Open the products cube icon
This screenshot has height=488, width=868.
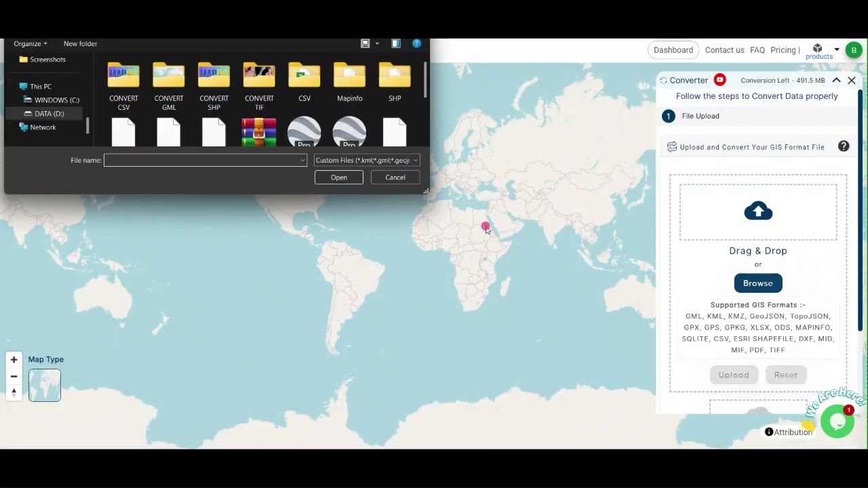(818, 48)
